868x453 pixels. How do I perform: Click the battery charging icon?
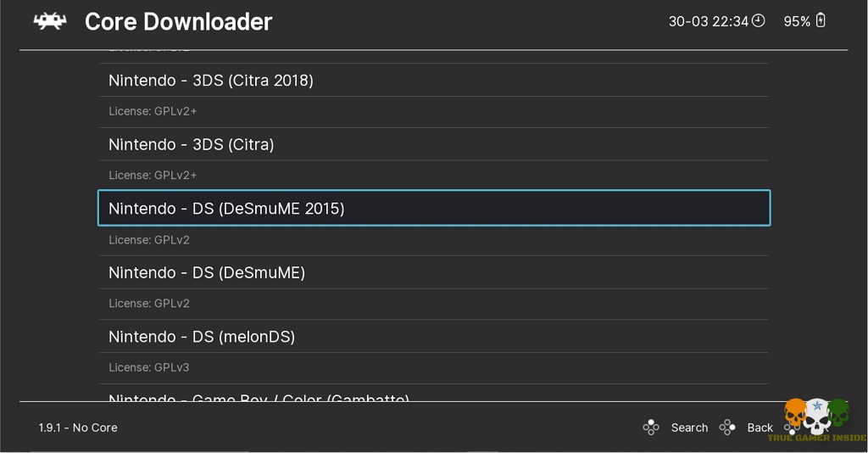pyautogui.click(x=821, y=21)
